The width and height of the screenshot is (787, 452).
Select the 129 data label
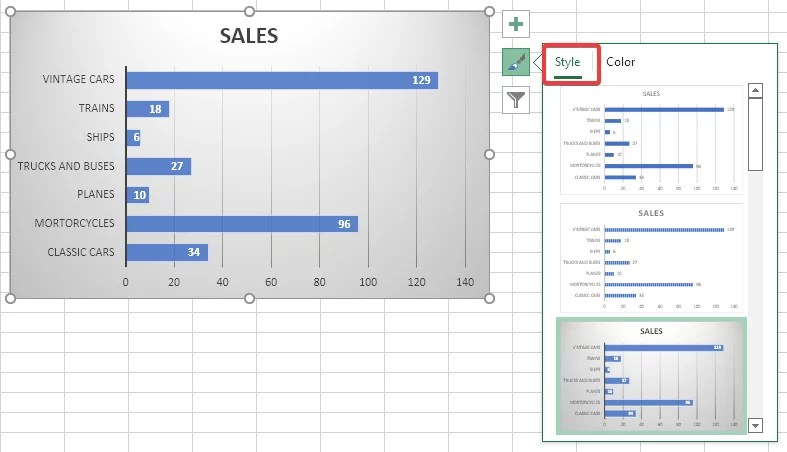[x=421, y=80]
